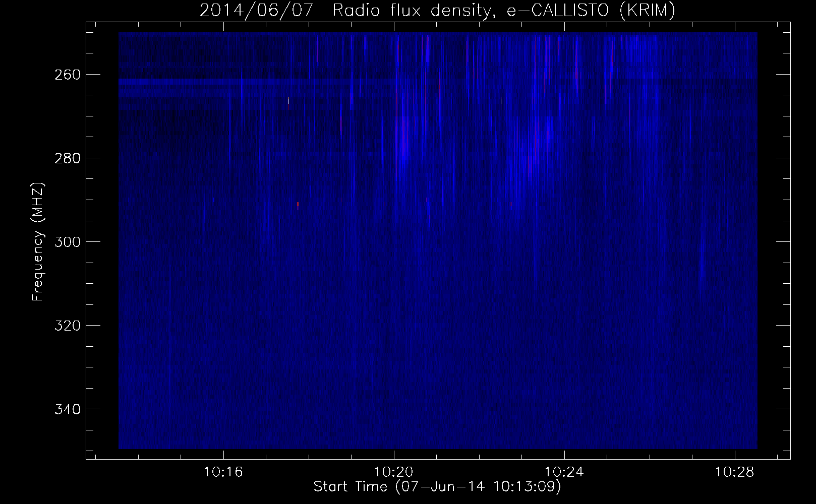Click the 280 frequency tick label

pyautogui.click(x=67, y=158)
